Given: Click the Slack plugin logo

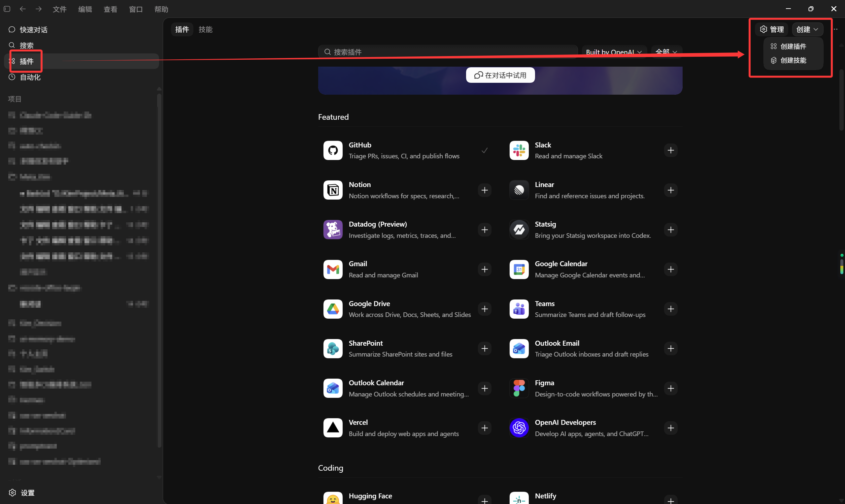Looking at the screenshot, I should click(519, 150).
